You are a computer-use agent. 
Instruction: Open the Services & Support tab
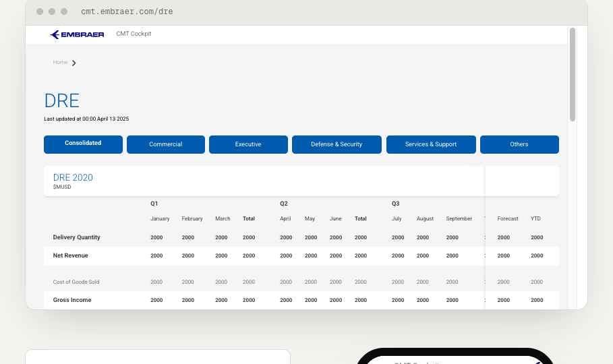point(431,144)
